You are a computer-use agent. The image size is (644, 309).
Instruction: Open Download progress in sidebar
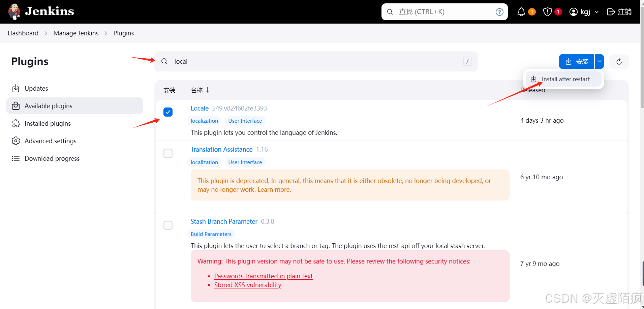75,158
